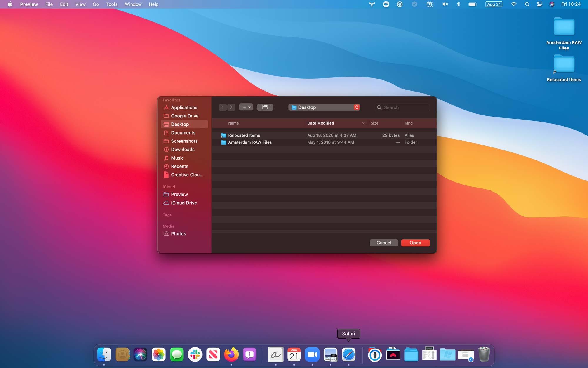Click the Applications item in Favorites
The image size is (588, 368).
184,107
